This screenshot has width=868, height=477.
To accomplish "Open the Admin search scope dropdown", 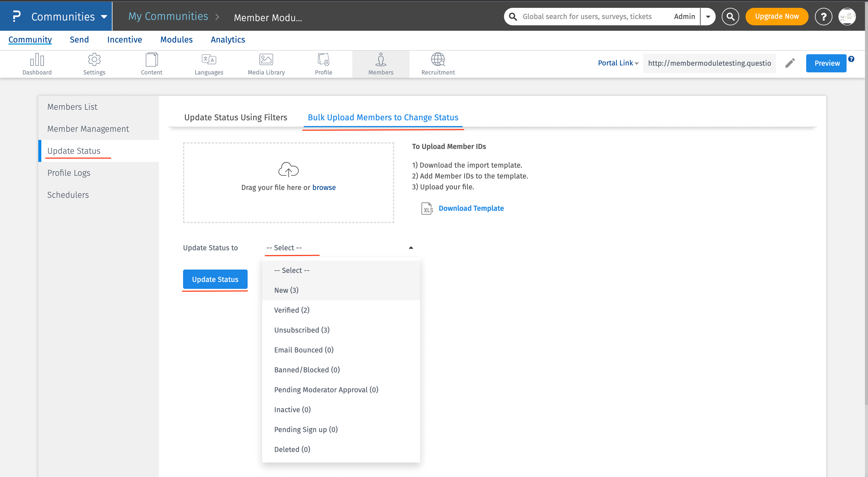I will coord(708,17).
